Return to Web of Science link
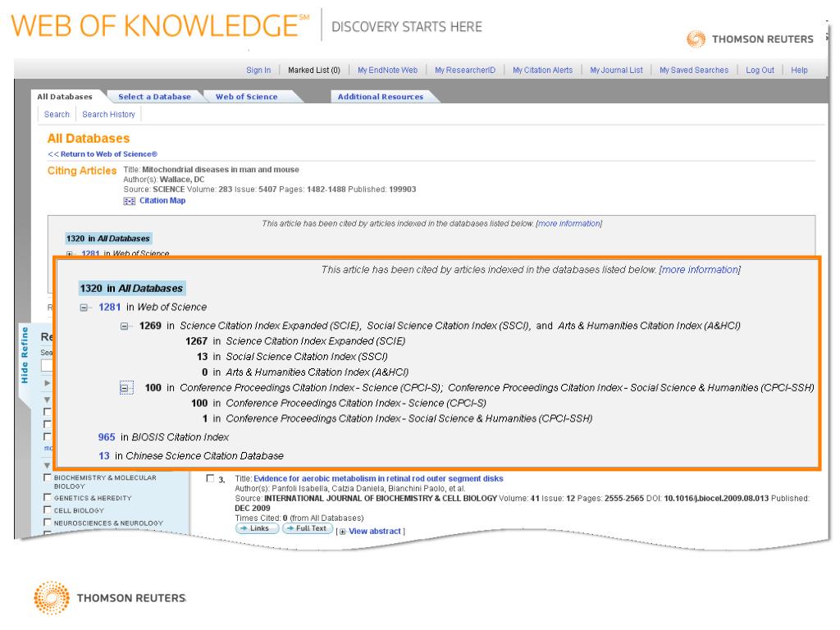This screenshot has height=630, width=840. [x=103, y=154]
